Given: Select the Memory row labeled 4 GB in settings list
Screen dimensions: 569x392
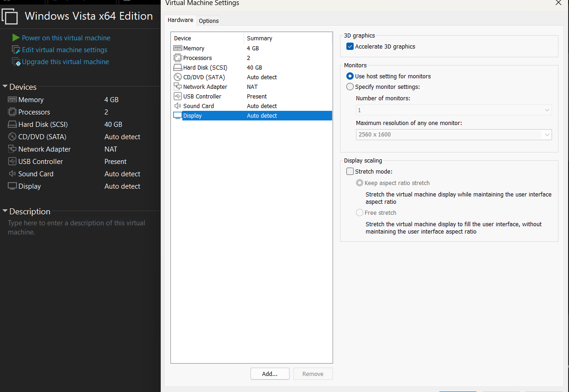Looking at the screenshot, I should tap(252, 48).
